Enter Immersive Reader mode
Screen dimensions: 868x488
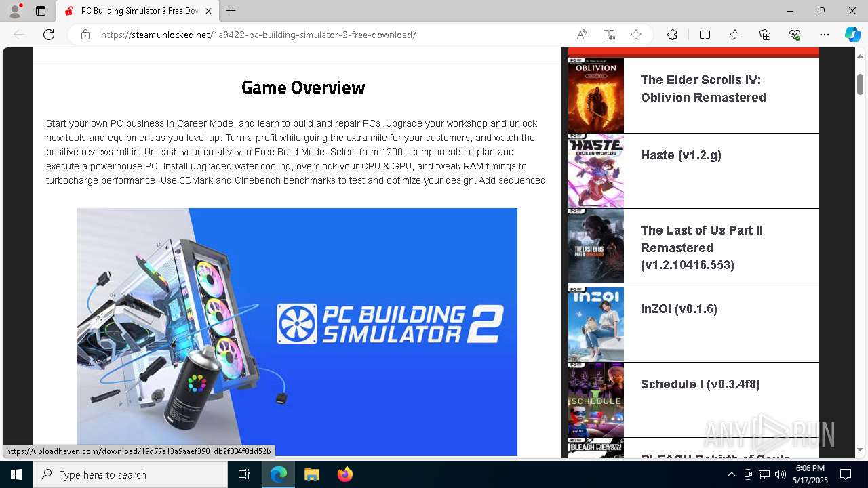click(x=609, y=35)
